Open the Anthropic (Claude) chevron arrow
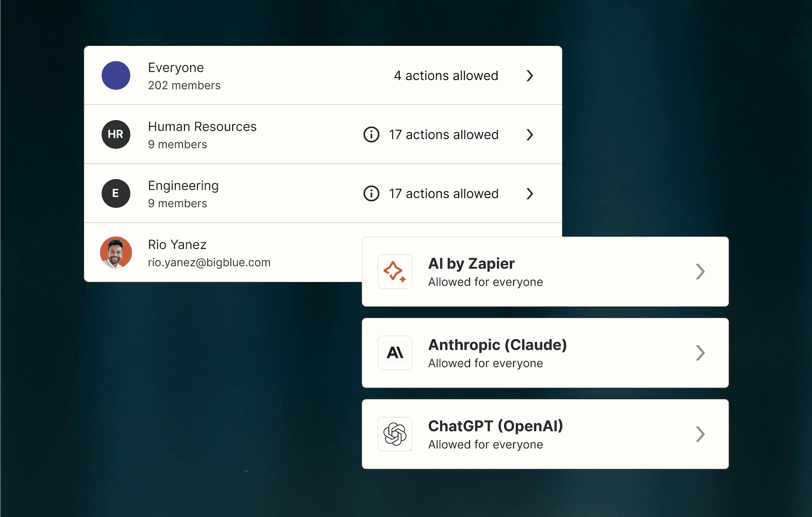This screenshot has width=812, height=517. [x=700, y=353]
